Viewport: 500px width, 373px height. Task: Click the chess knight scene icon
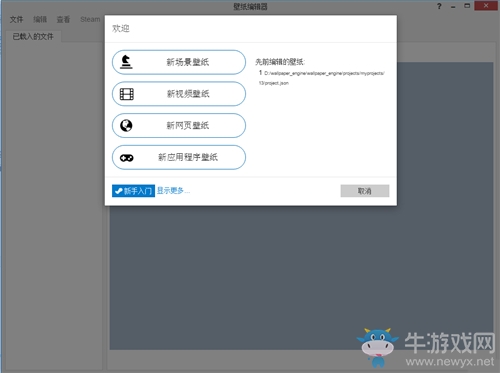point(126,62)
